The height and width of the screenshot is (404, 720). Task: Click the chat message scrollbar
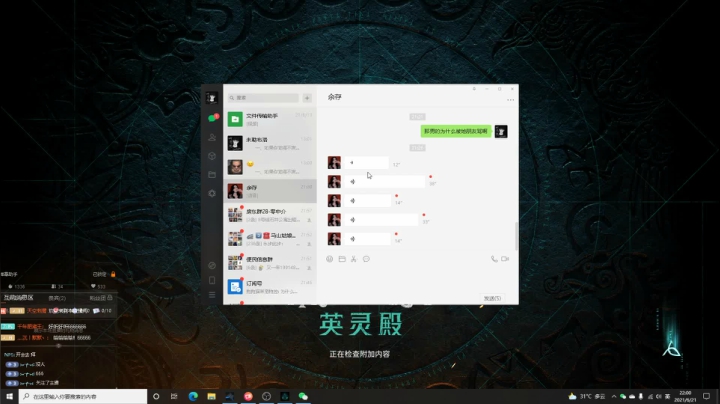(517, 236)
